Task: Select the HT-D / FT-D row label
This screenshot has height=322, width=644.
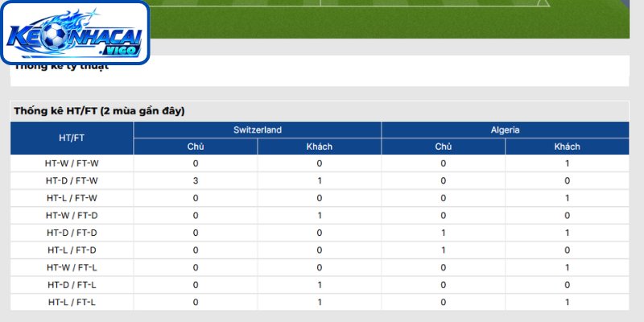Action: (x=72, y=233)
